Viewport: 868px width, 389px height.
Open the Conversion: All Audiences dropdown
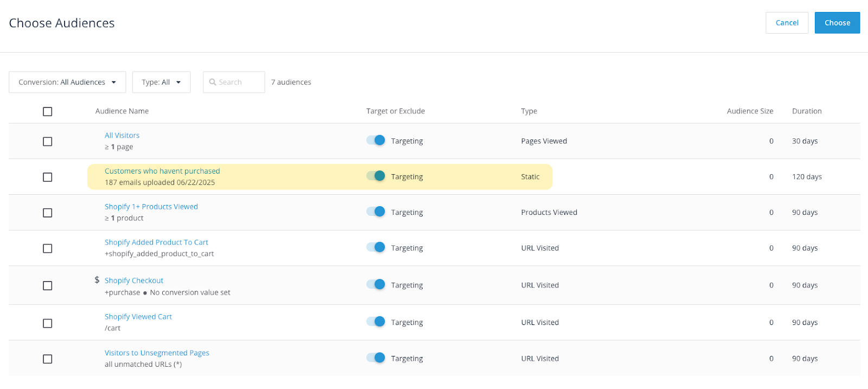[x=67, y=82]
